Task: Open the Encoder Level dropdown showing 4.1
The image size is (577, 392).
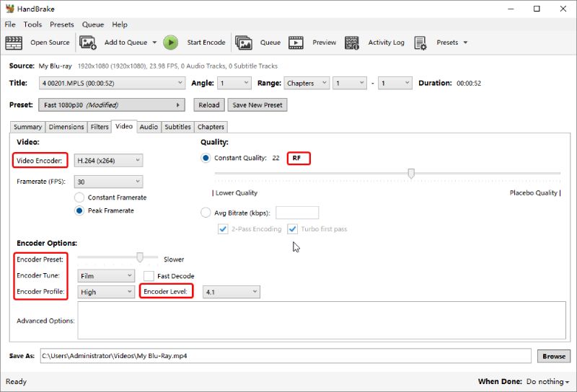Action: click(232, 292)
